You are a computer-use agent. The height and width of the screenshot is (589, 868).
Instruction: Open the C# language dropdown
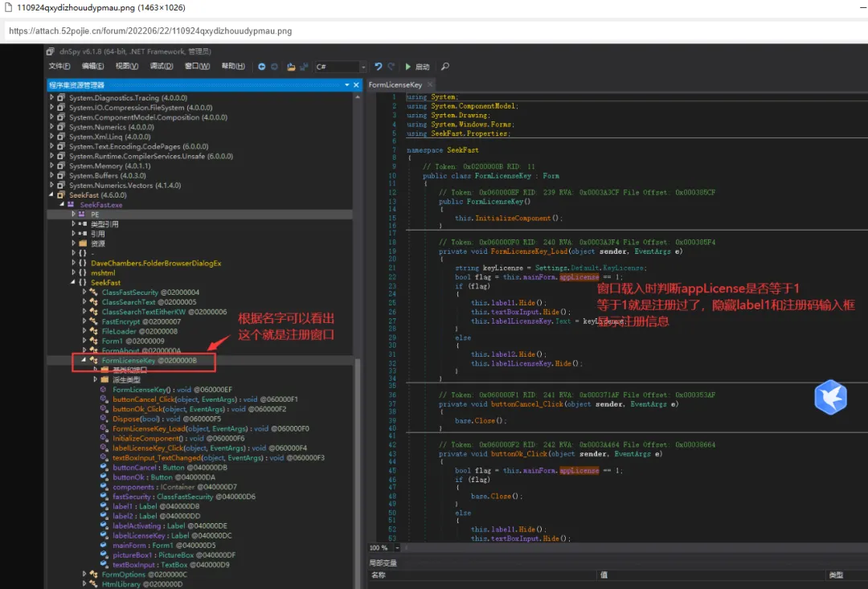[x=363, y=67]
